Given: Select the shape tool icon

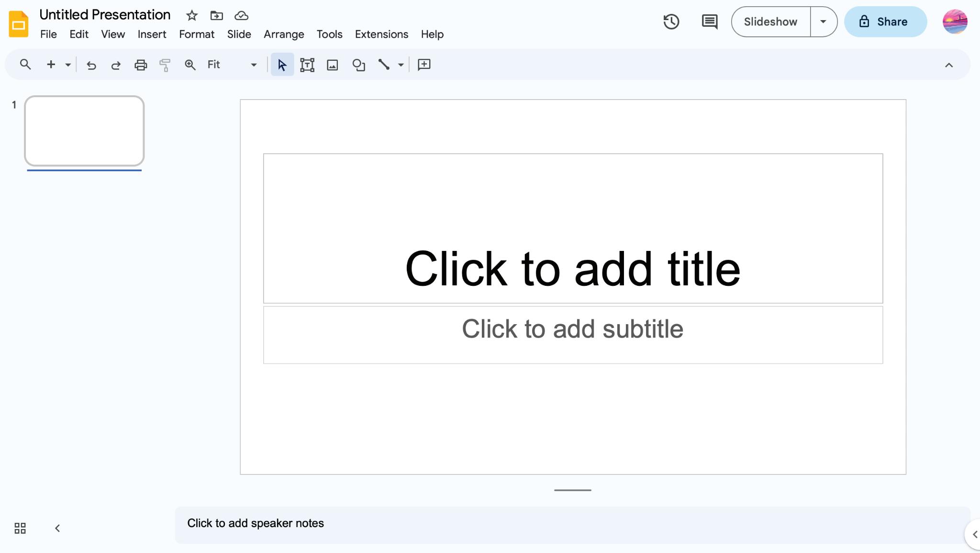Looking at the screenshot, I should point(358,65).
